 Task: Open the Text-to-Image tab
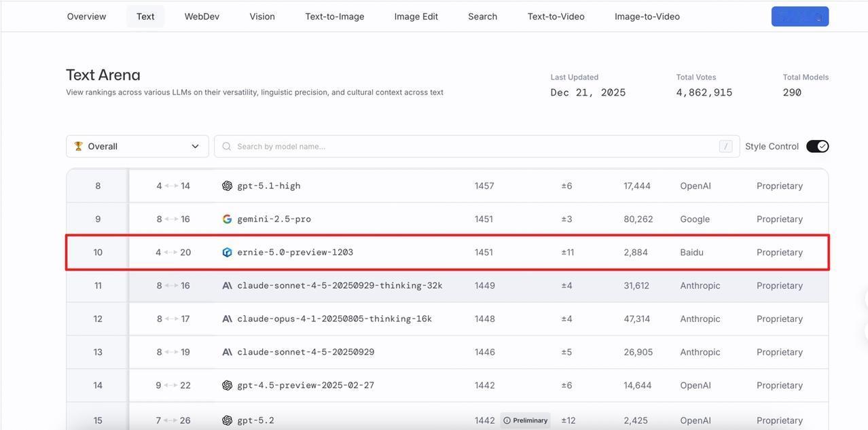[334, 16]
